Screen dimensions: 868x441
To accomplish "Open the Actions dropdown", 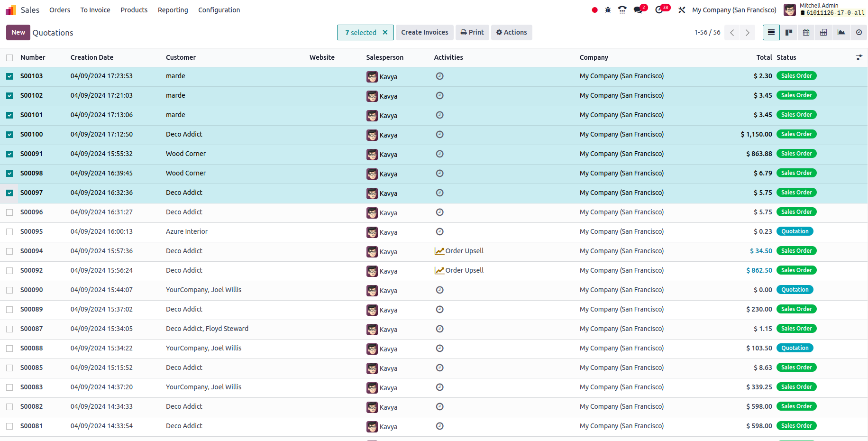I will pos(512,32).
